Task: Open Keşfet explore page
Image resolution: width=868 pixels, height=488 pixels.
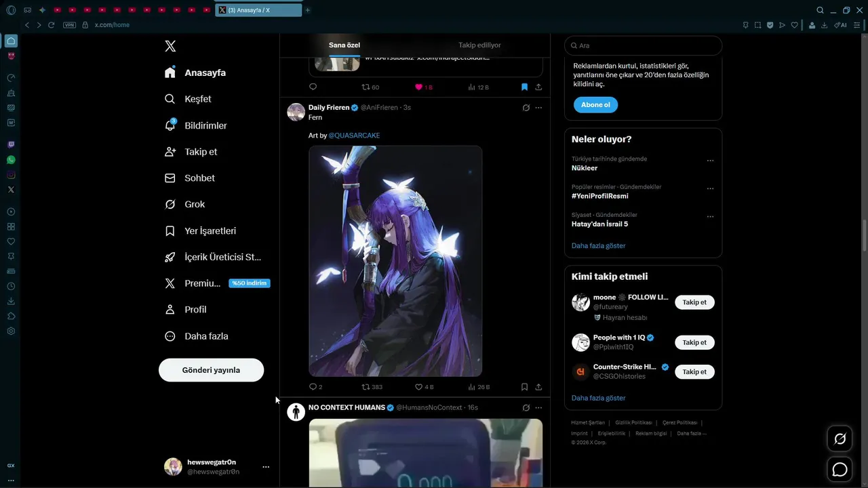Action: click(188, 99)
